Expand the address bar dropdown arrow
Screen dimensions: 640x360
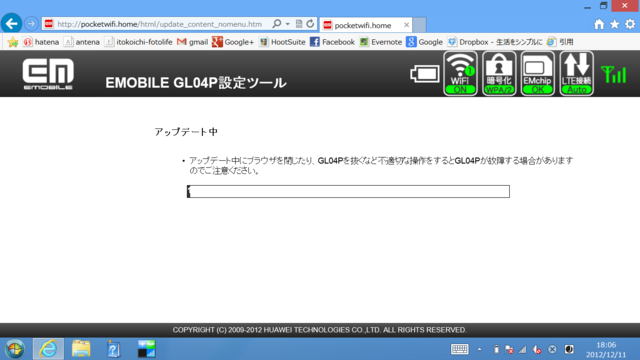[x=287, y=24]
